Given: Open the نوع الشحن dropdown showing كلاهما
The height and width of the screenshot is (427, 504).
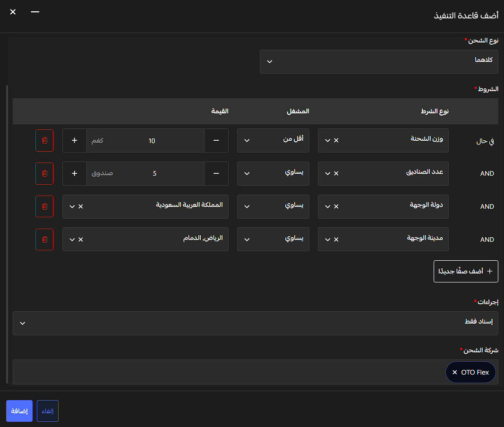Looking at the screenshot, I should (379, 61).
